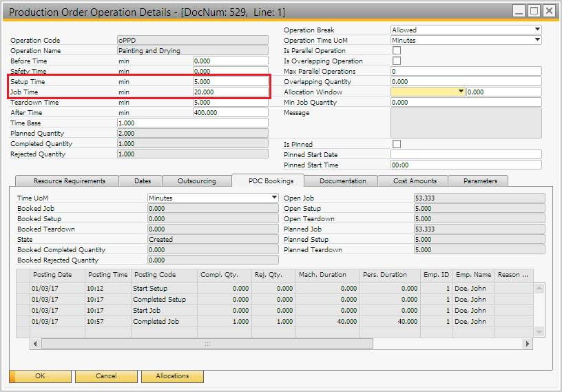Viewport: 562px width, 392px height.
Task: Open the Dates tab
Action: [x=143, y=181]
